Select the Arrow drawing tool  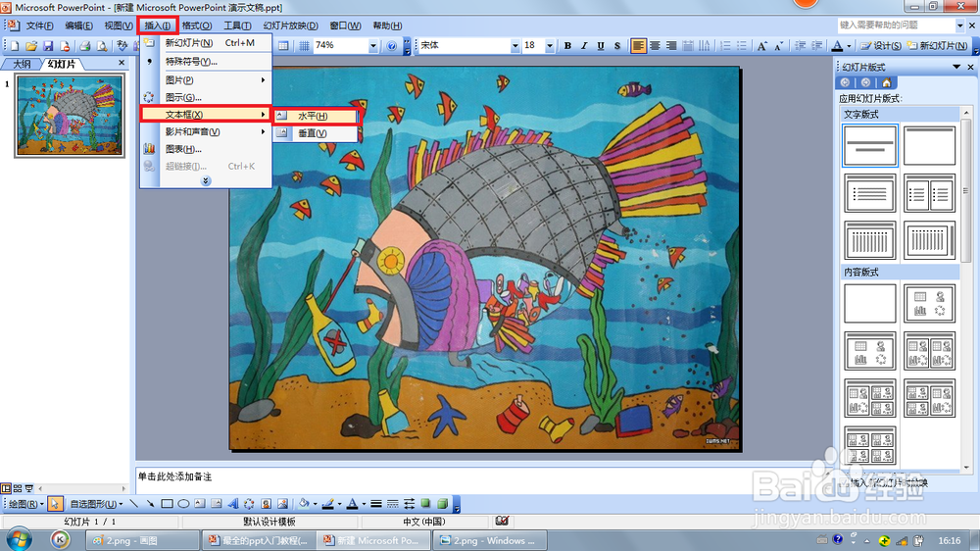(150, 504)
